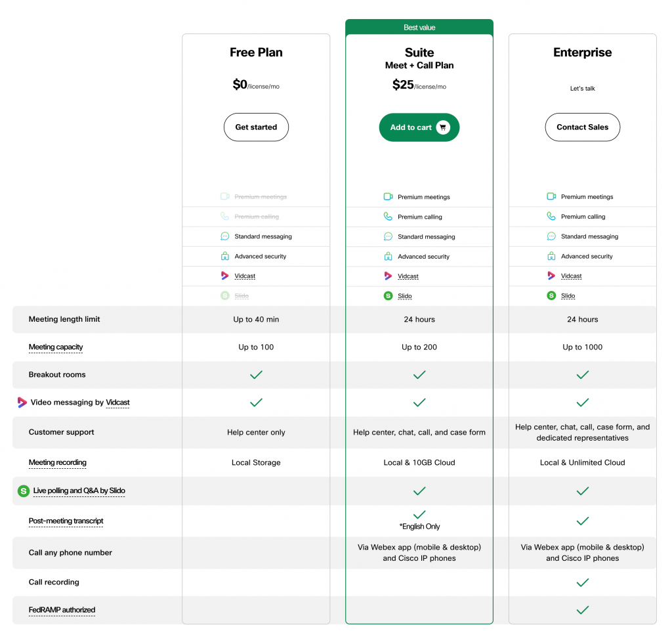672x633 pixels.
Task: Click the Slido icon beside Live polling row
Action: (x=22, y=491)
